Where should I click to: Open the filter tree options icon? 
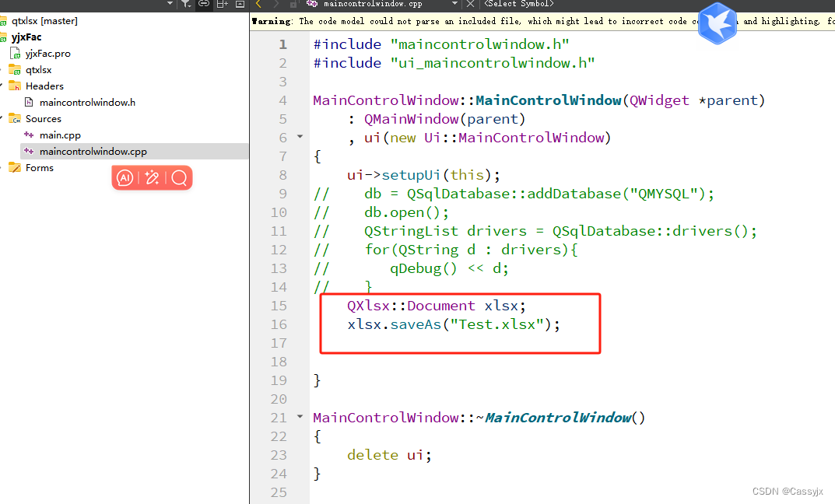pyautogui.click(x=187, y=5)
